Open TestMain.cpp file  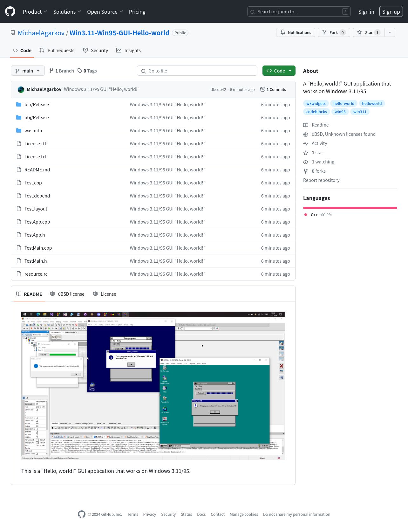38,248
